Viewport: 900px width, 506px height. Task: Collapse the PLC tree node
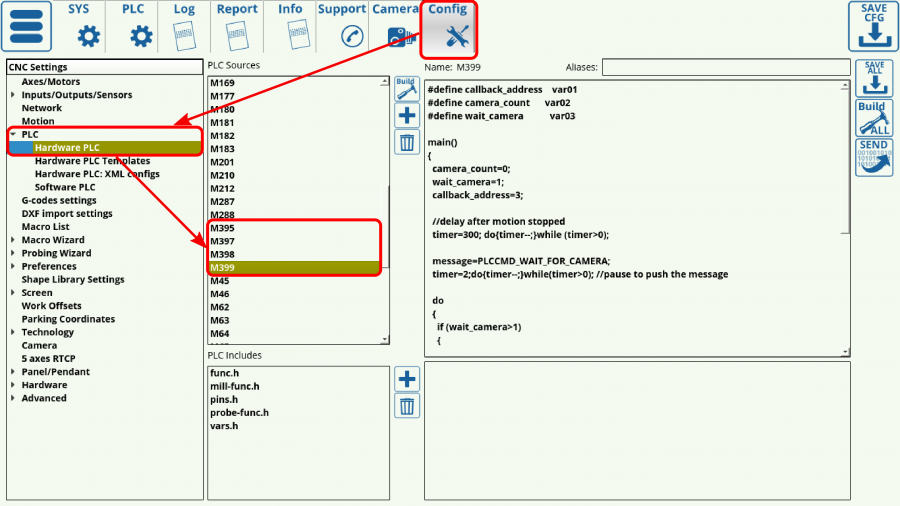[13, 134]
